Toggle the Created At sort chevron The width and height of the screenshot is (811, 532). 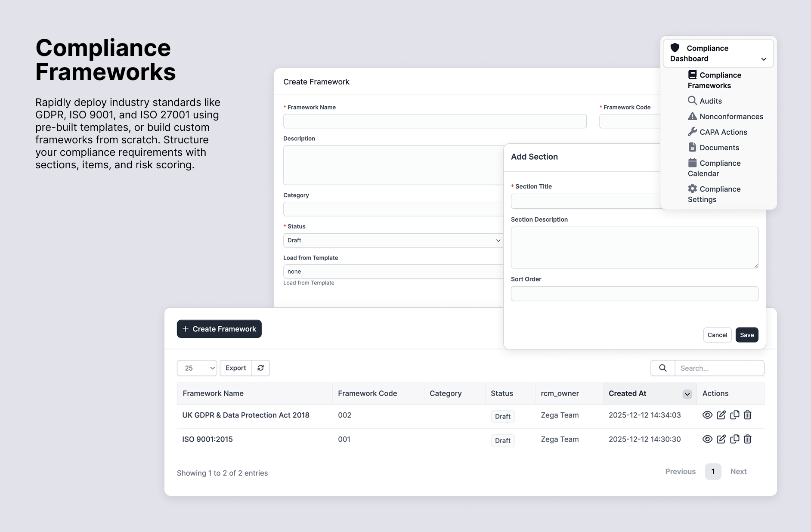click(x=687, y=393)
